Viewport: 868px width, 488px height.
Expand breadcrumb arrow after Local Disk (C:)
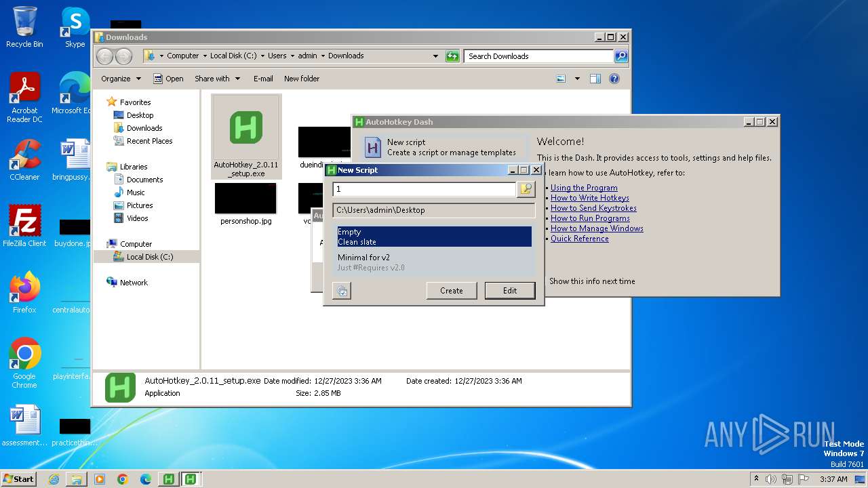tap(262, 56)
